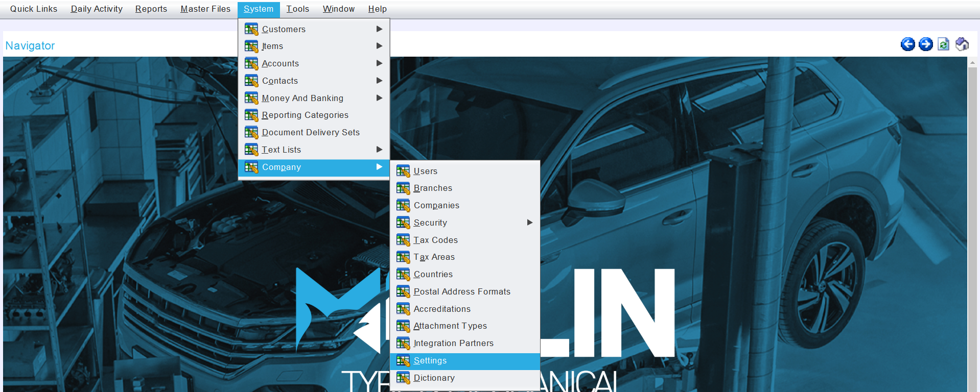Click the System menu in menu bar
This screenshot has height=392, width=980.
pyautogui.click(x=259, y=9)
